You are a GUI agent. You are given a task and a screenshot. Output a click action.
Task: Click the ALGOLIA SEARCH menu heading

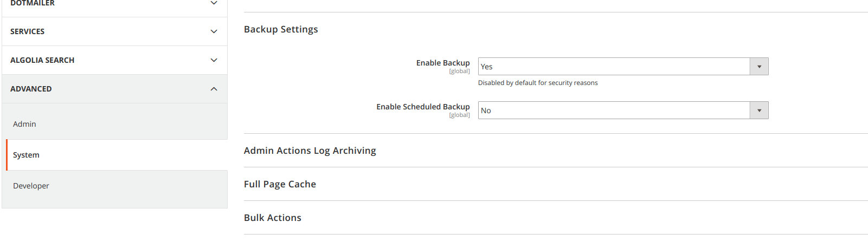click(42, 60)
